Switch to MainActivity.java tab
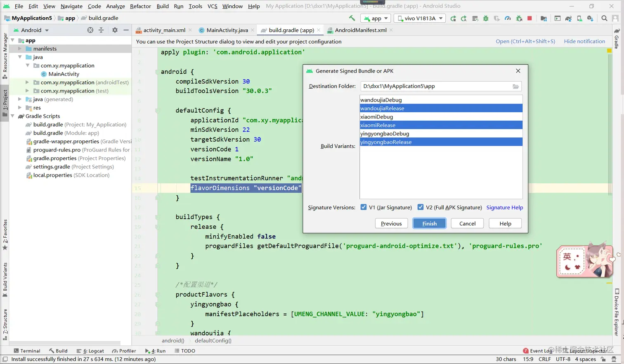This screenshot has width=624, height=364. (x=227, y=30)
